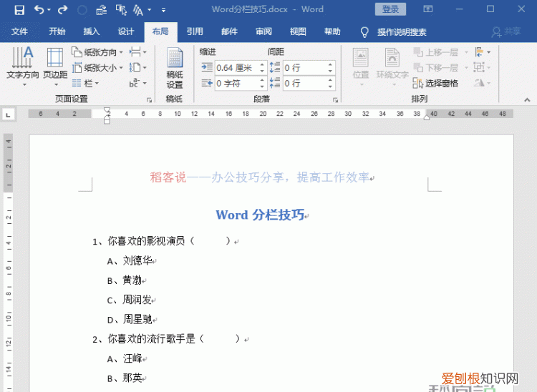Click the left indent ruler marker box

(x=107, y=121)
